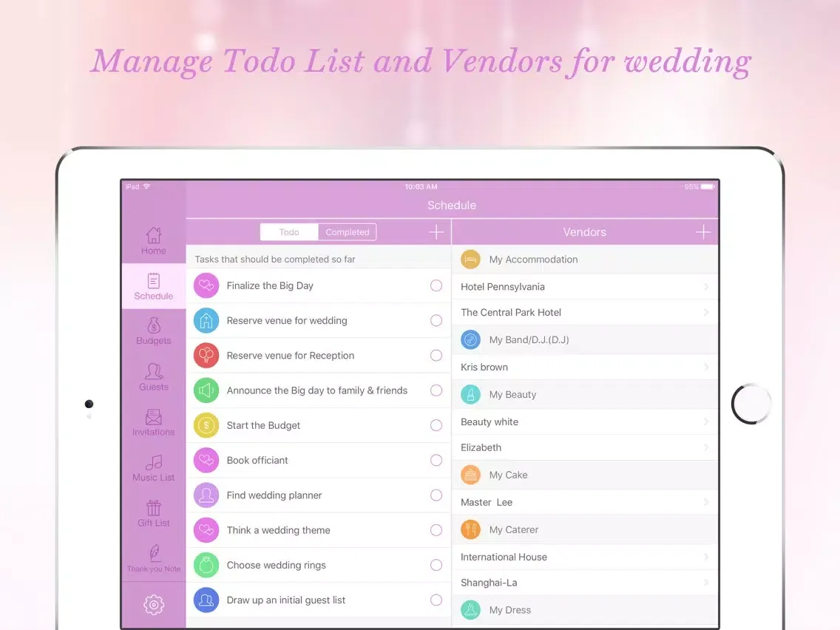The width and height of the screenshot is (840, 630).
Task: Mark Reserve venue for Reception complete
Action: 436,355
